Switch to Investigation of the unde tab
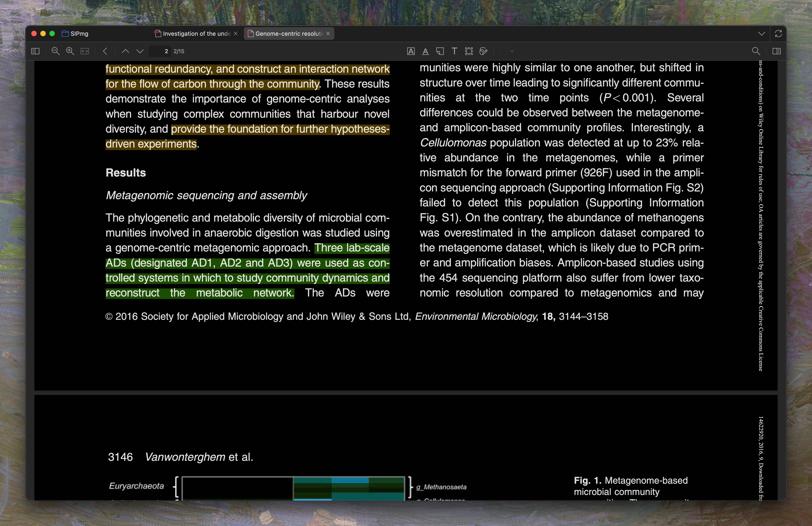 tap(195, 33)
